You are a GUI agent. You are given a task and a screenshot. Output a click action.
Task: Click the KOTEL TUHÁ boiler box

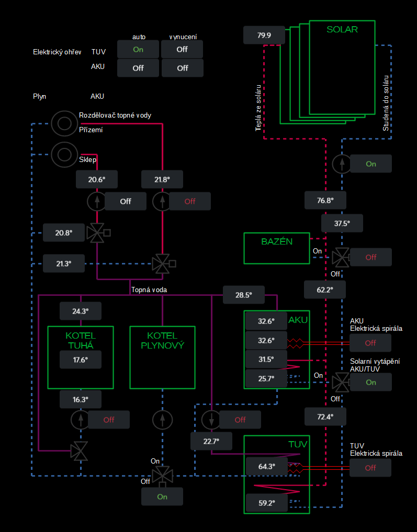(80, 357)
